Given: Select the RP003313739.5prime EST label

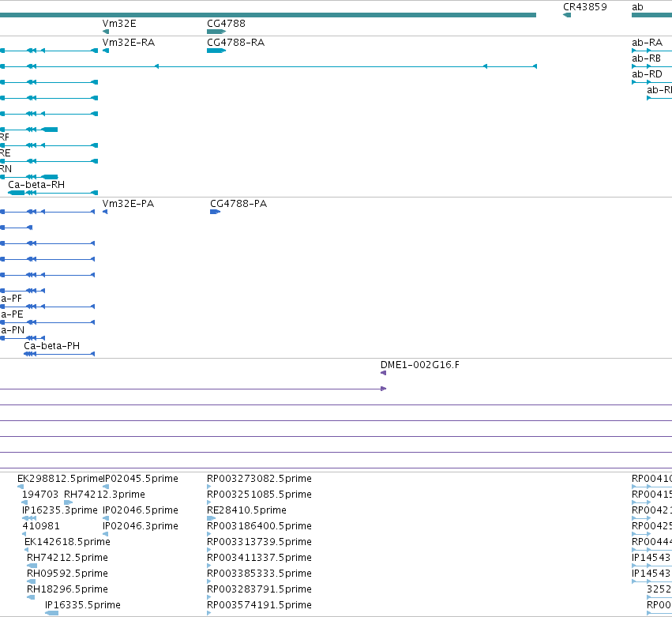Looking at the screenshot, I should pos(259,542).
